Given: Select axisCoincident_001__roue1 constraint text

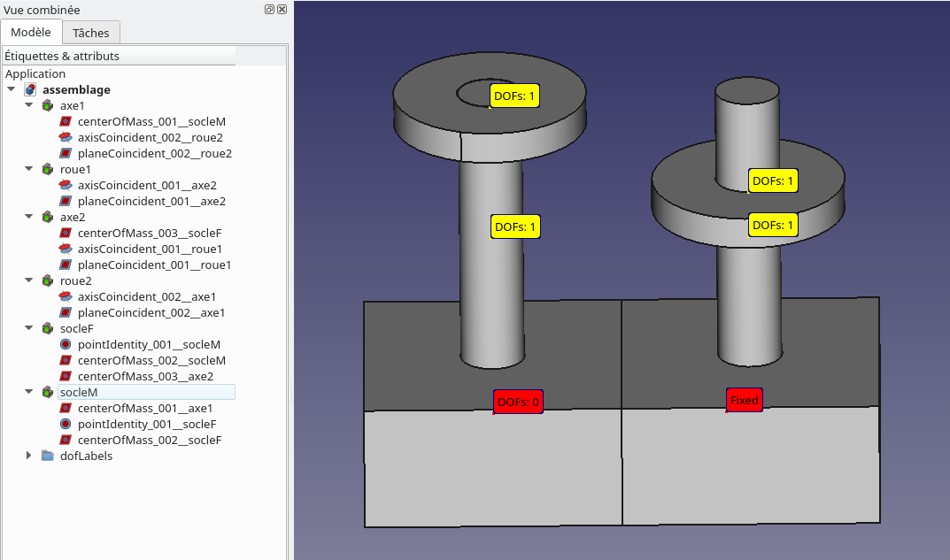Looking at the screenshot, I should click(150, 249).
